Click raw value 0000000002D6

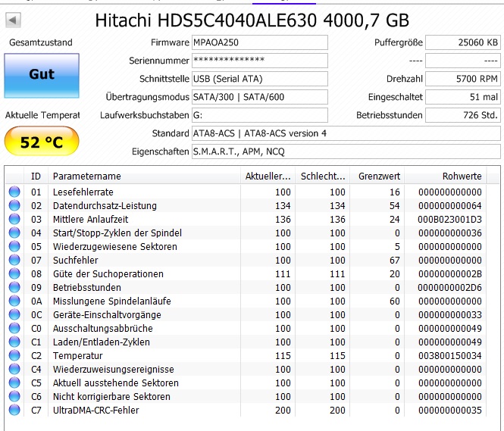point(449,287)
